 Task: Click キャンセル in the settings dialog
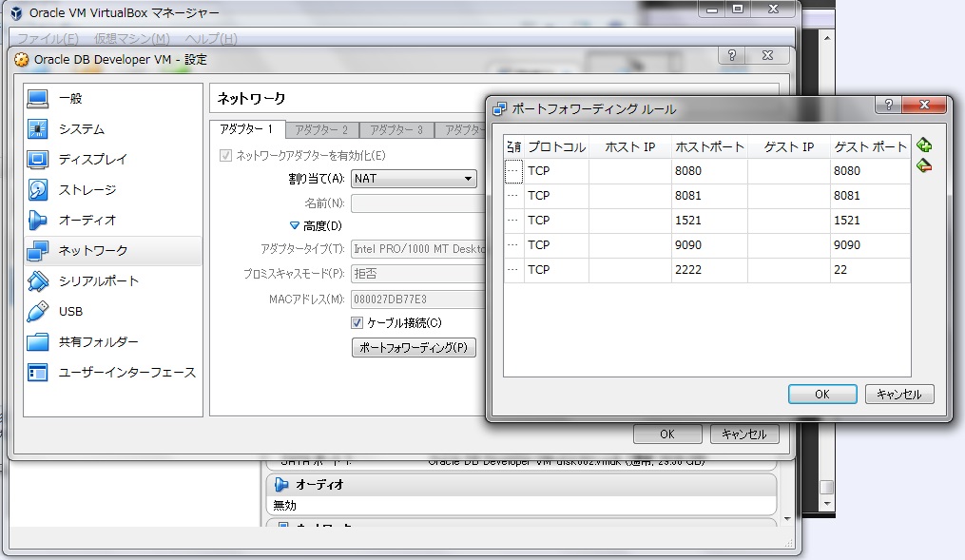coord(744,434)
